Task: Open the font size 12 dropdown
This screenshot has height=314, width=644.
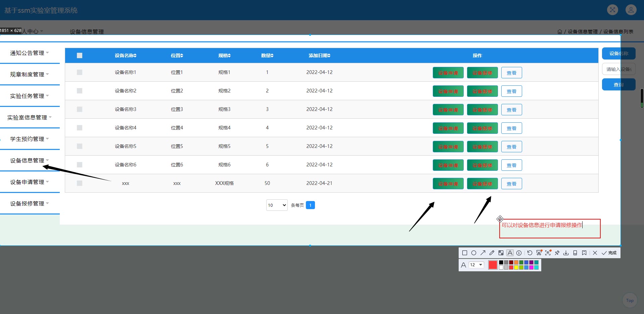Action: point(476,265)
